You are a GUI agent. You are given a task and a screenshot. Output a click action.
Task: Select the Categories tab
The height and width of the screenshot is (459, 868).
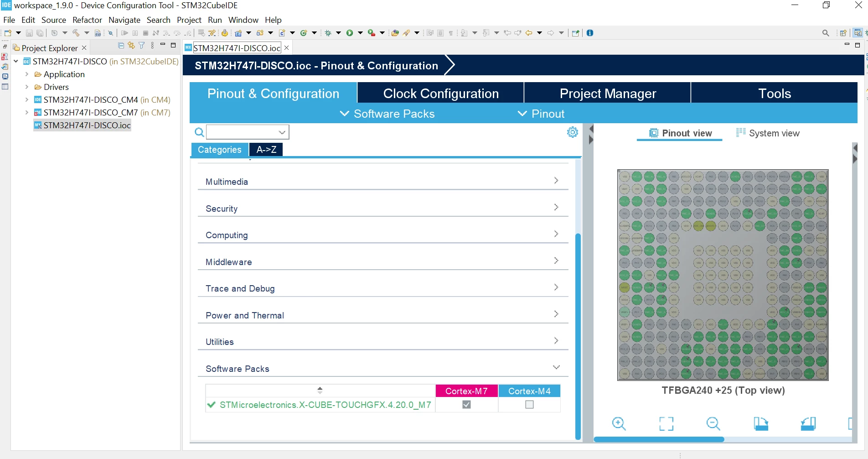click(220, 150)
